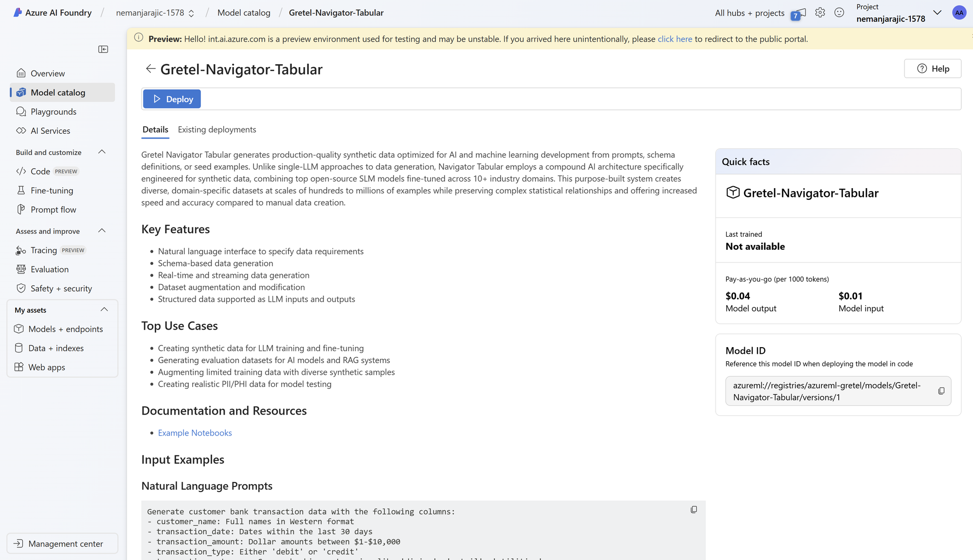Collapse the My assets section

(104, 310)
